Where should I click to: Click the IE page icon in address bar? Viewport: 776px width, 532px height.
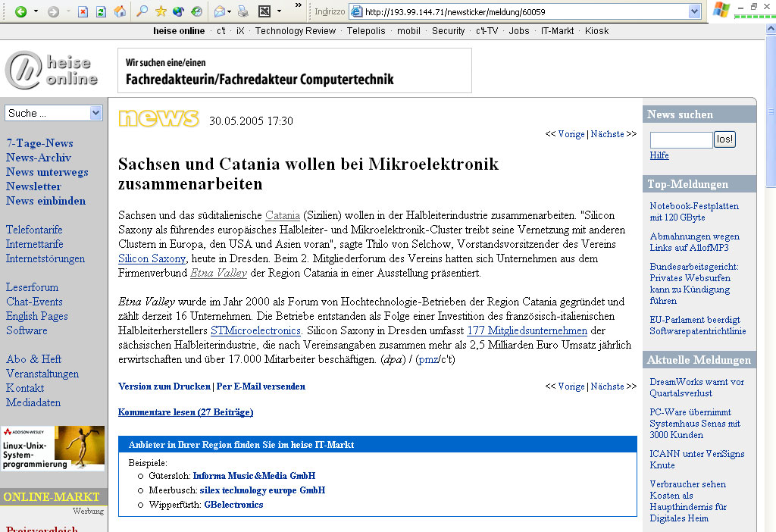click(356, 11)
